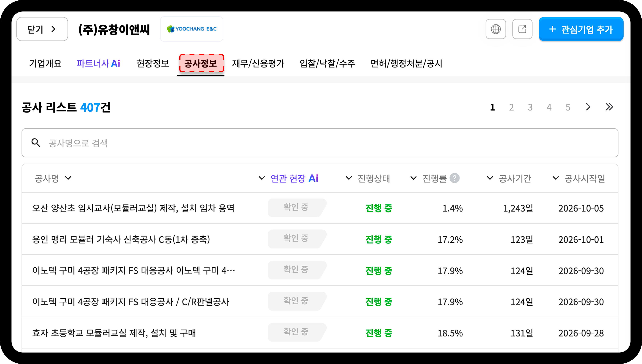The height and width of the screenshot is (364, 642).
Task: Open the 기업개요 tab
Action: [45, 63]
